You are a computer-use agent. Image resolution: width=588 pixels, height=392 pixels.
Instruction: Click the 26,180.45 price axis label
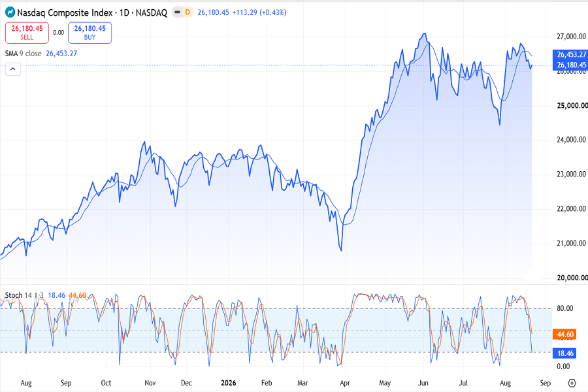pos(570,65)
